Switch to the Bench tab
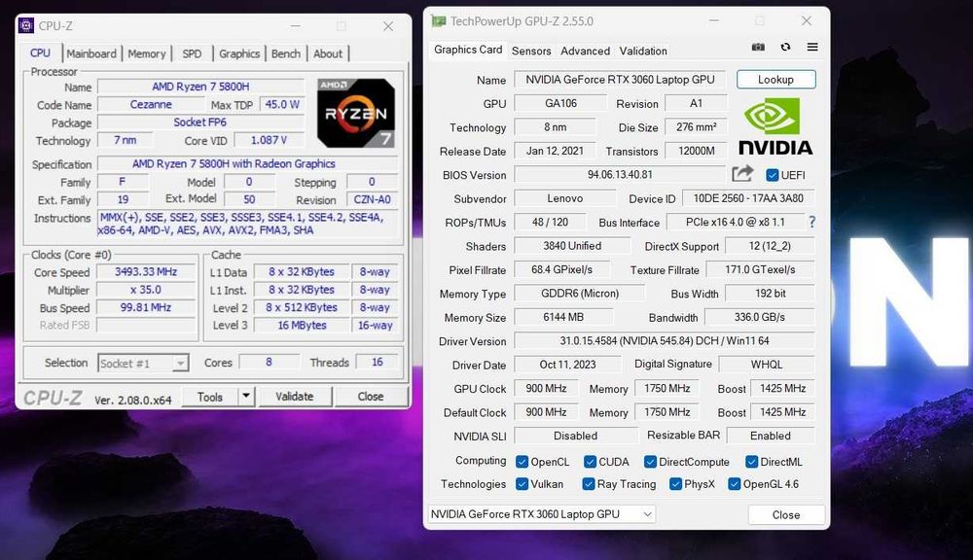Screen dimensions: 973x560 pyautogui.click(x=286, y=53)
